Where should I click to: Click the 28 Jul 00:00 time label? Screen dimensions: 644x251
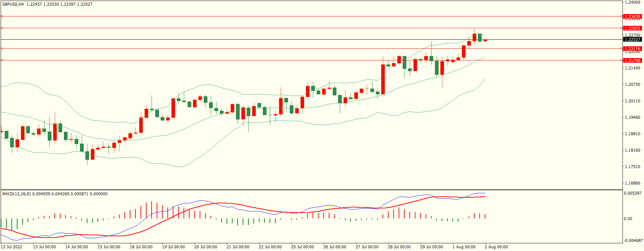[399, 247]
